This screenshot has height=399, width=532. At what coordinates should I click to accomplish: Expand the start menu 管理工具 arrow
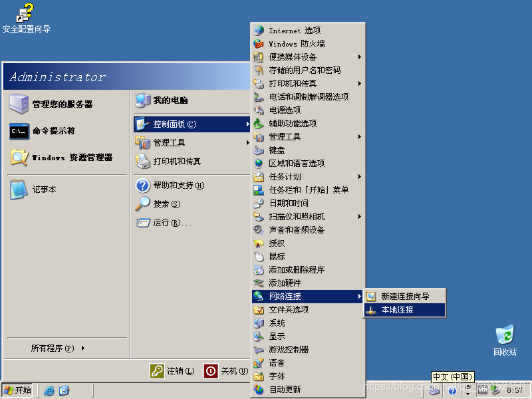[247, 143]
